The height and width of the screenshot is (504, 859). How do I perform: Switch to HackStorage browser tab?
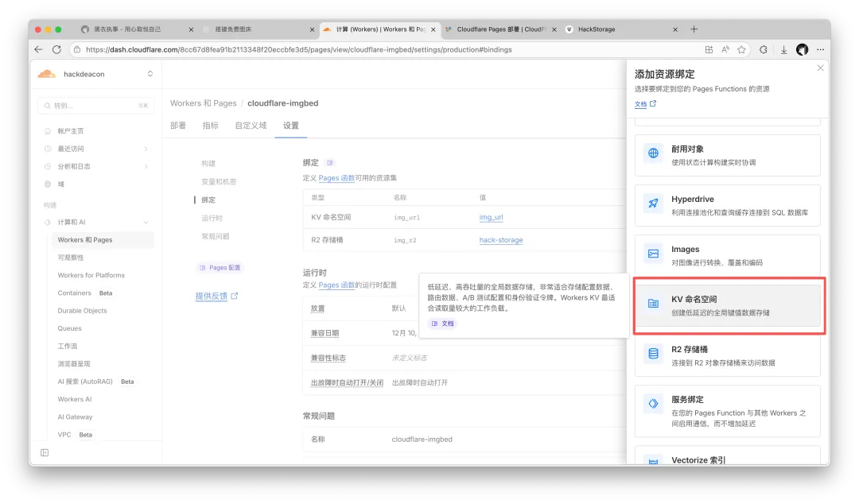(622, 29)
